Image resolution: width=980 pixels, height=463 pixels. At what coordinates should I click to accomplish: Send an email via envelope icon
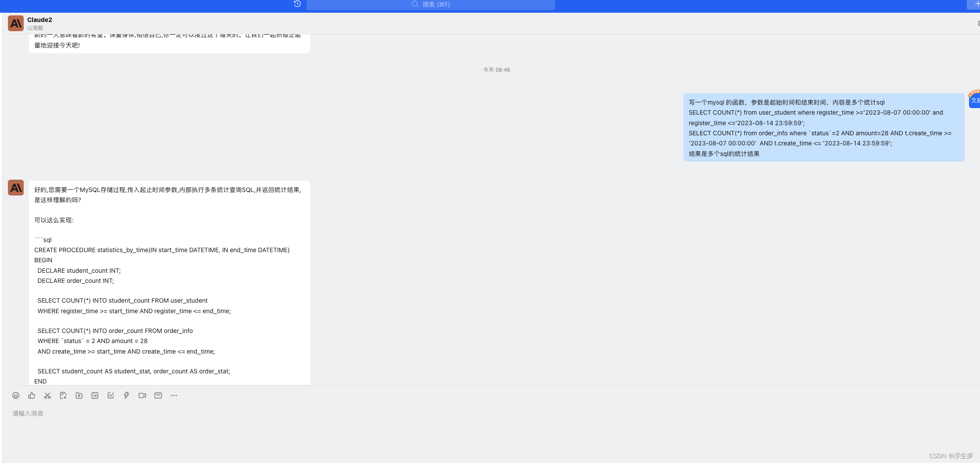pyautogui.click(x=158, y=395)
